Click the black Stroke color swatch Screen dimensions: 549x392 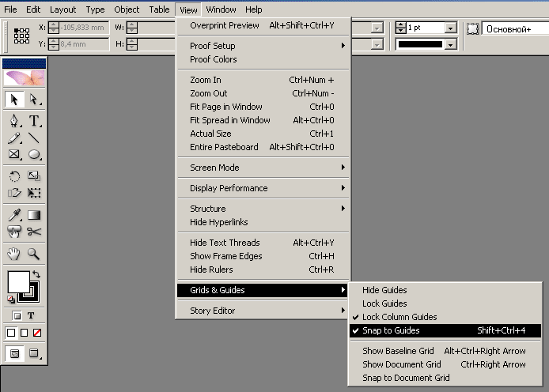pos(33,296)
